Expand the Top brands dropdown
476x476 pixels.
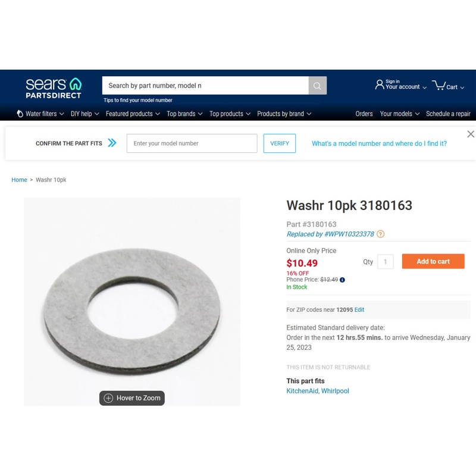184,114
